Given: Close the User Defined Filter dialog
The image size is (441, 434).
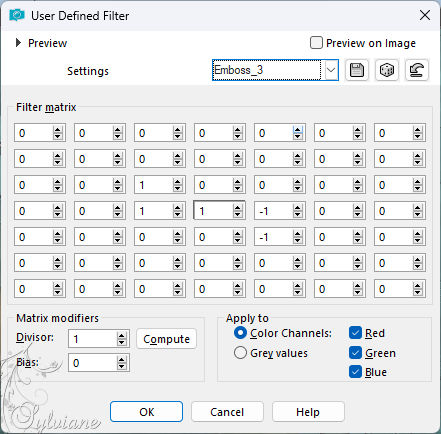Looking at the screenshot, I should click(x=425, y=15).
